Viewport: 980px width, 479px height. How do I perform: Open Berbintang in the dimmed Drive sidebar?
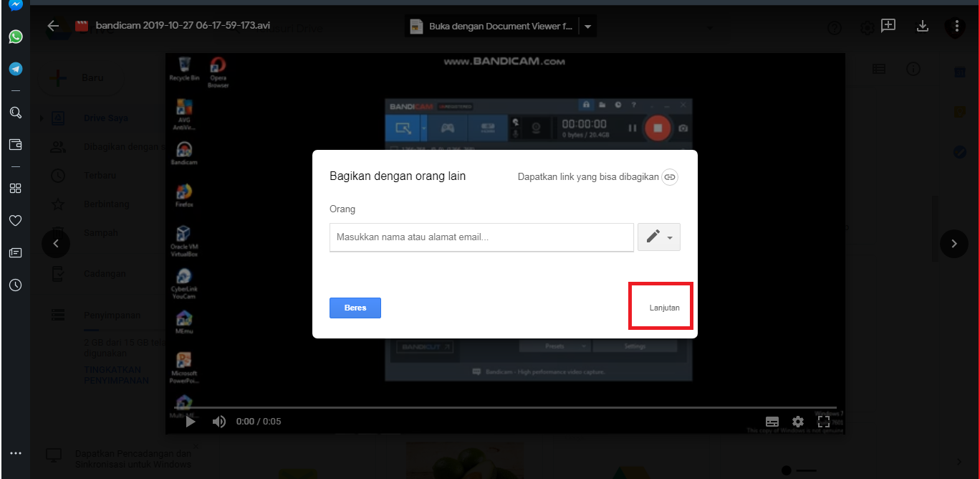coord(106,204)
